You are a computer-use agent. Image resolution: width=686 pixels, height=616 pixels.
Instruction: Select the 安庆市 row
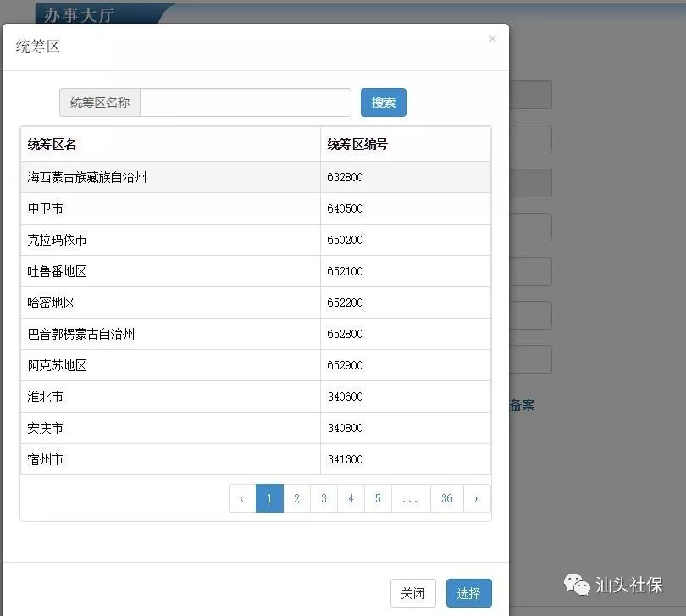coord(256,428)
